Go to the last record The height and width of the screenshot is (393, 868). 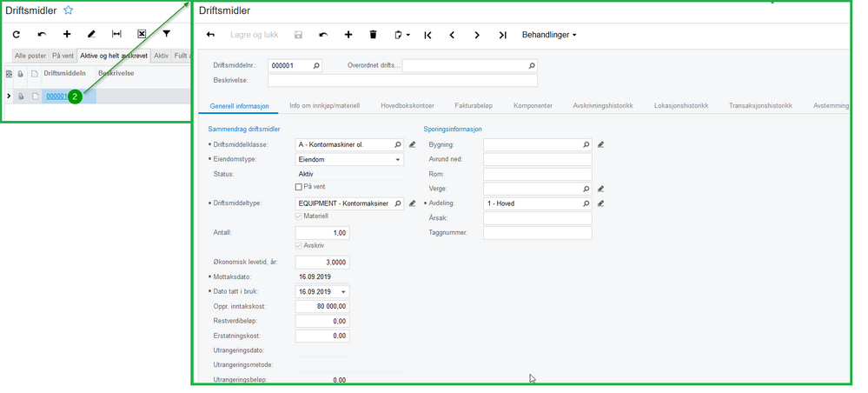(x=502, y=35)
